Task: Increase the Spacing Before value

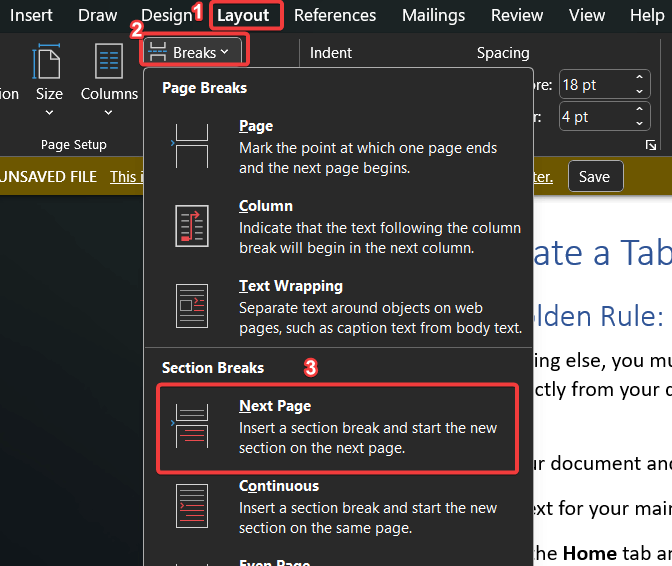Action: (639, 79)
